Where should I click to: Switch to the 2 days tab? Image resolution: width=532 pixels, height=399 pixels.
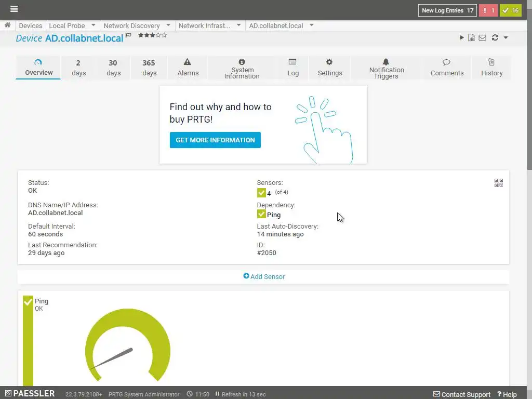[x=78, y=68]
